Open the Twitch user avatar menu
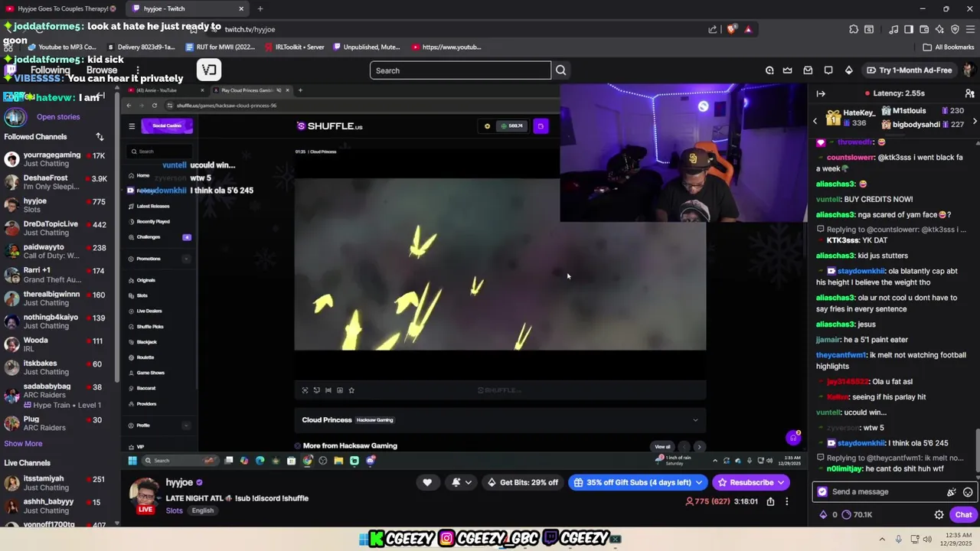 coord(969,70)
